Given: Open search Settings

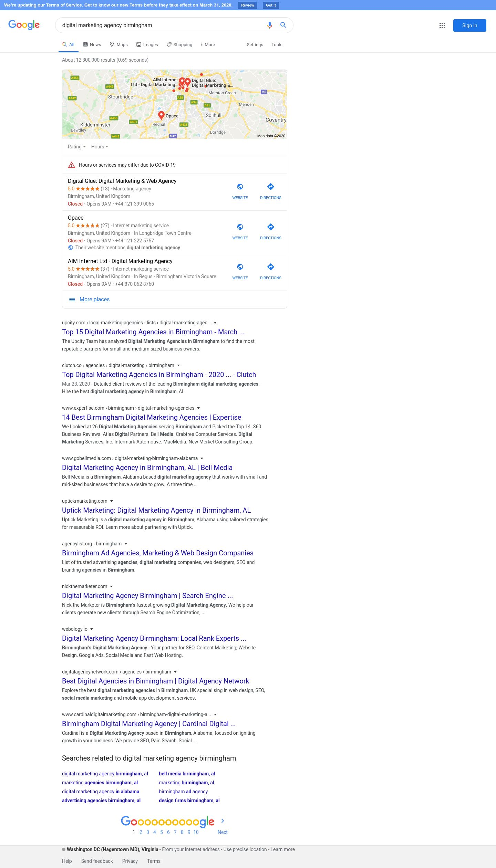Looking at the screenshot, I should point(255,45).
